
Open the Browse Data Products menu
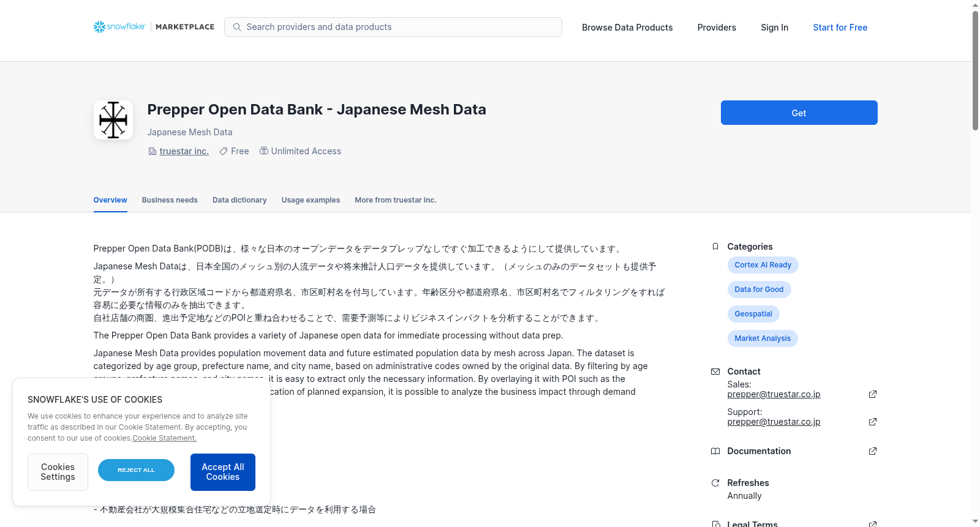point(627,28)
